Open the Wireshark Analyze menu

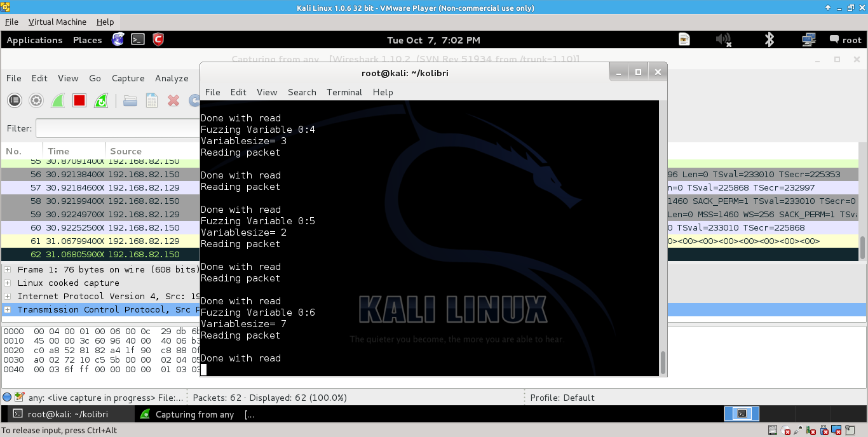click(172, 78)
